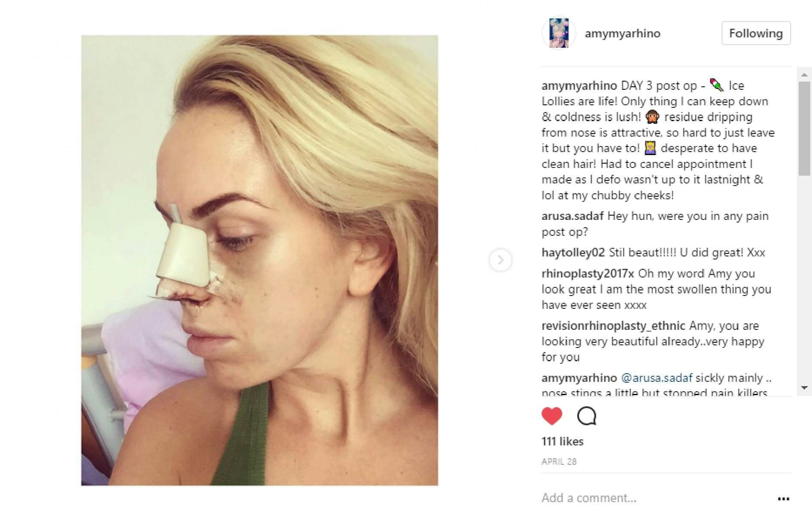Click the Add a comment field
The width and height of the screenshot is (812, 521).
644,498
